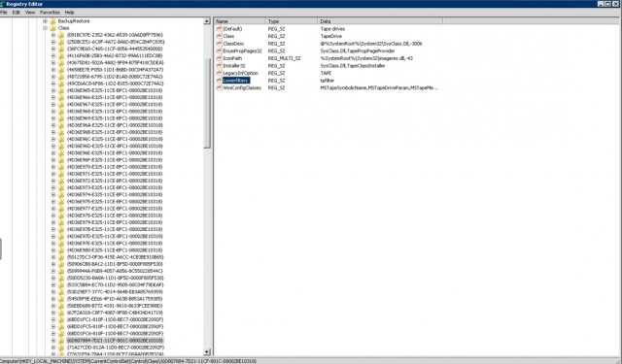This screenshot has height=364, width=622.
Task: Expand the {4D36E966-E325...} key
Action: pyautogui.click(x=53, y=97)
